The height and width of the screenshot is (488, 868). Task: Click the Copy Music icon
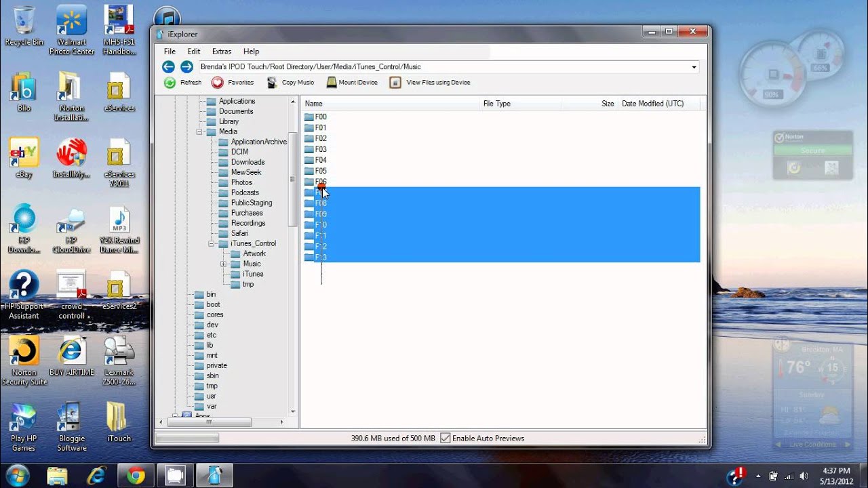tap(272, 83)
